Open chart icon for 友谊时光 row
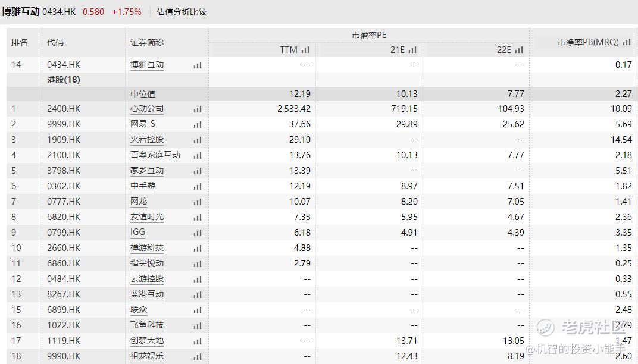The height and width of the screenshot is (364, 638). pyautogui.click(x=198, y=217)
